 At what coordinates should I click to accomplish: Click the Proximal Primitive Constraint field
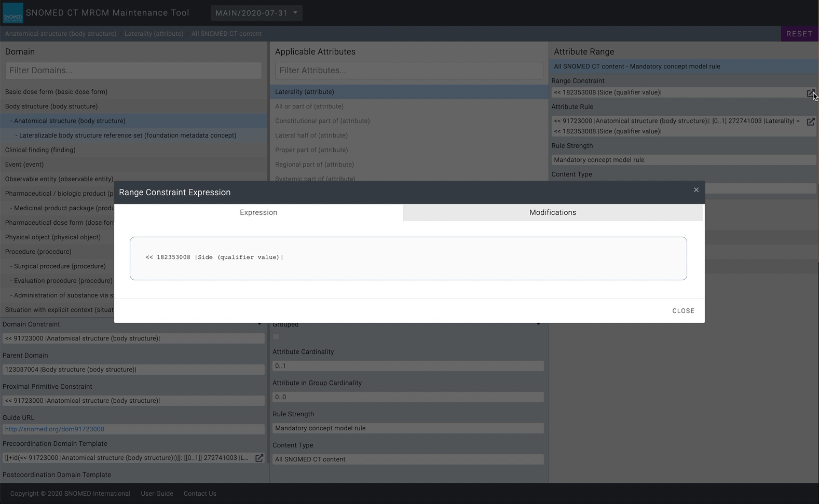coord(133,401)
